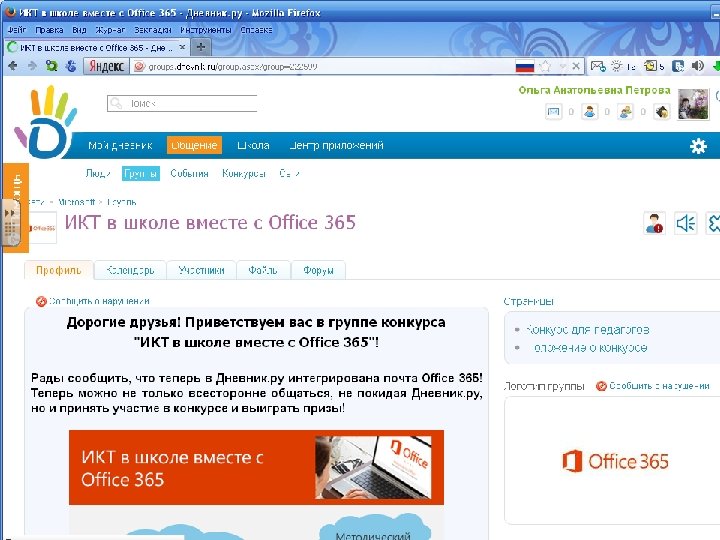The height and width of the screenshot is (540, 720).
Task: Click Microsoft breadcrumb link
Action: point(76,202)
